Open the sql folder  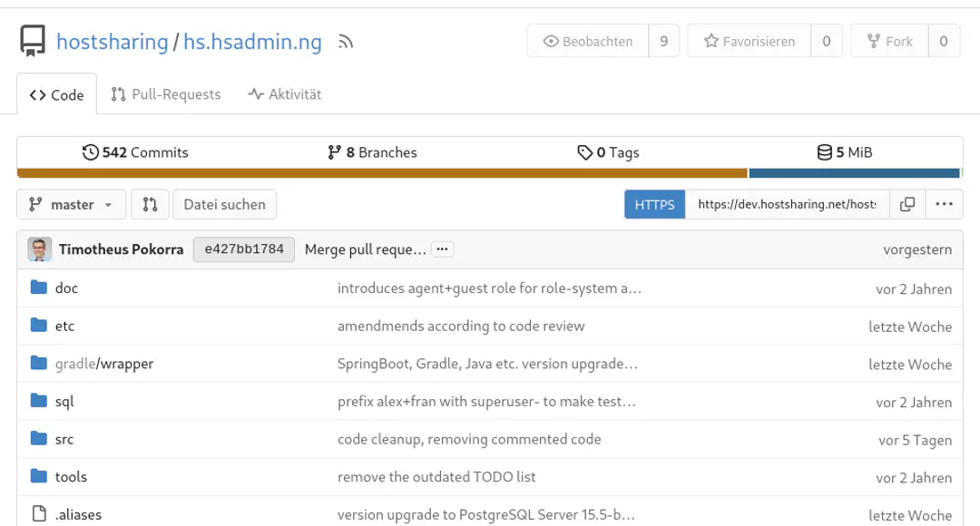tap(64, 402)
